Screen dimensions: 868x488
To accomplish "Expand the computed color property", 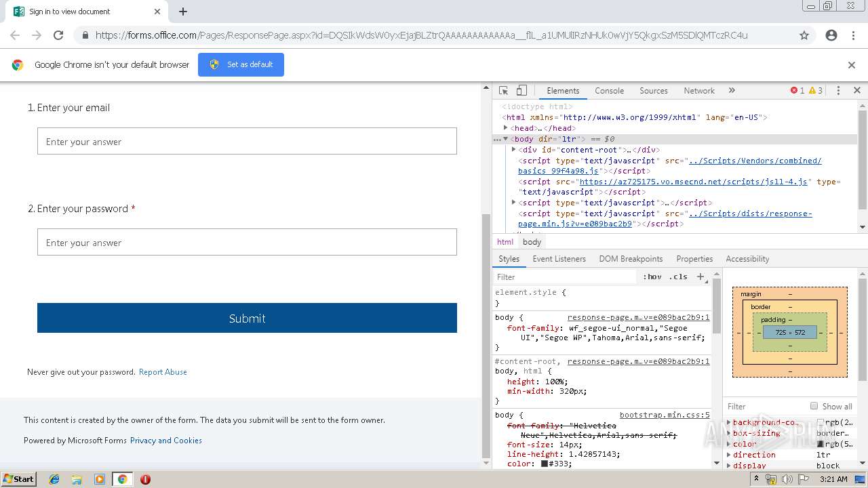I will (x=730, y=444).
